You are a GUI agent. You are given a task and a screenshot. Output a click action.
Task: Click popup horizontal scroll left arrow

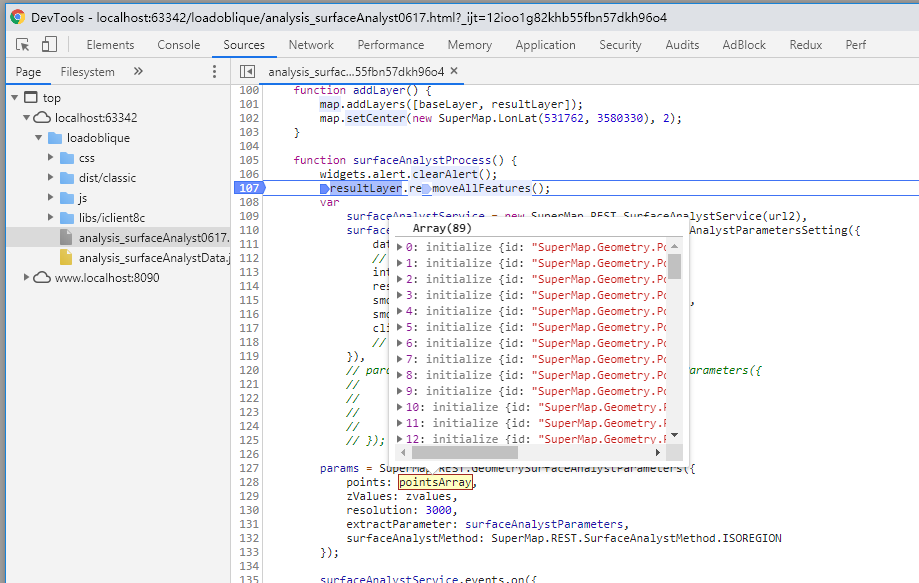(x=403, y=452)
